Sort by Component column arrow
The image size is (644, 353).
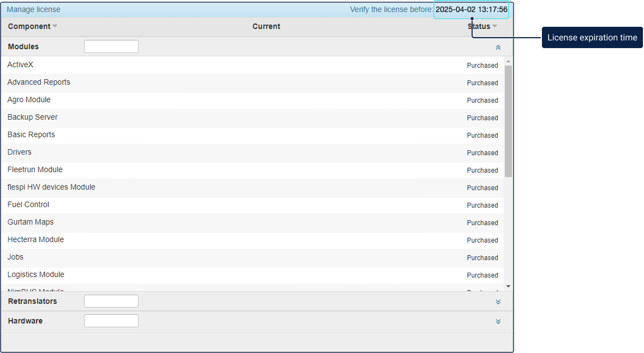coord(55,27)
